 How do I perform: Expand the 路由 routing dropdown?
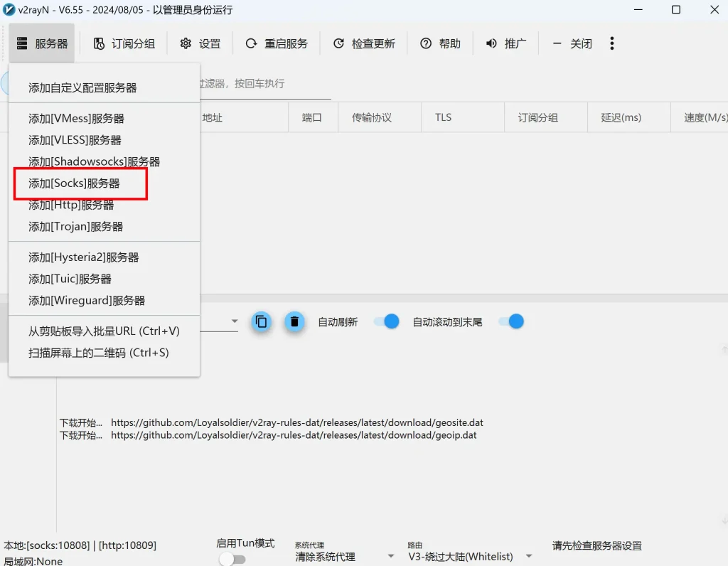click(x=528, y=556)
